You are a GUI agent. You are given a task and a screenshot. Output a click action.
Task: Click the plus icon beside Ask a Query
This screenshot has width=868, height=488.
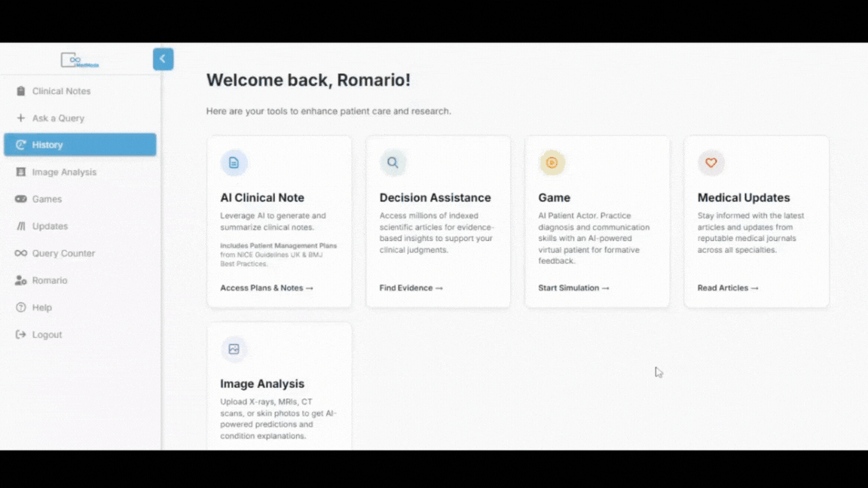pos(19,117)
